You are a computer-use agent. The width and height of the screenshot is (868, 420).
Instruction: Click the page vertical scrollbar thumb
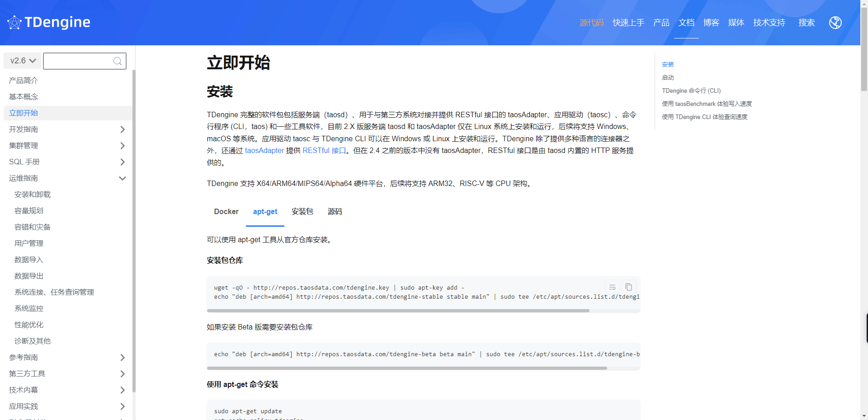pyautogui.click(x=864, y=49)
